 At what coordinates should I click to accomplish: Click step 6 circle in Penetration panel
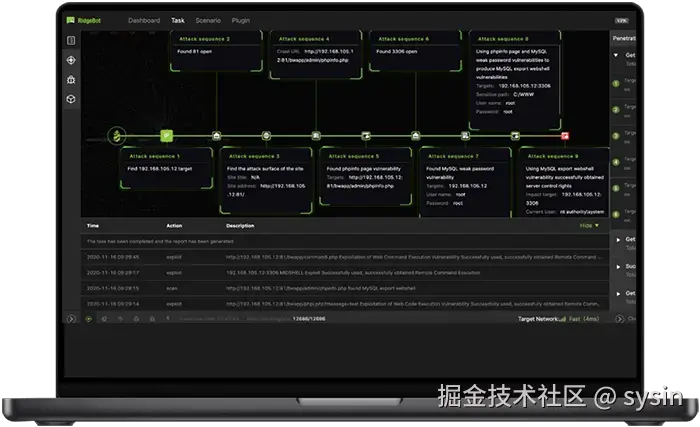[616, 214]
